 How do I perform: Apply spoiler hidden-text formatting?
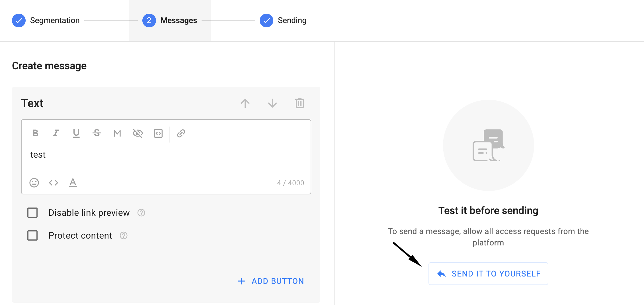(x=138, y=133)
